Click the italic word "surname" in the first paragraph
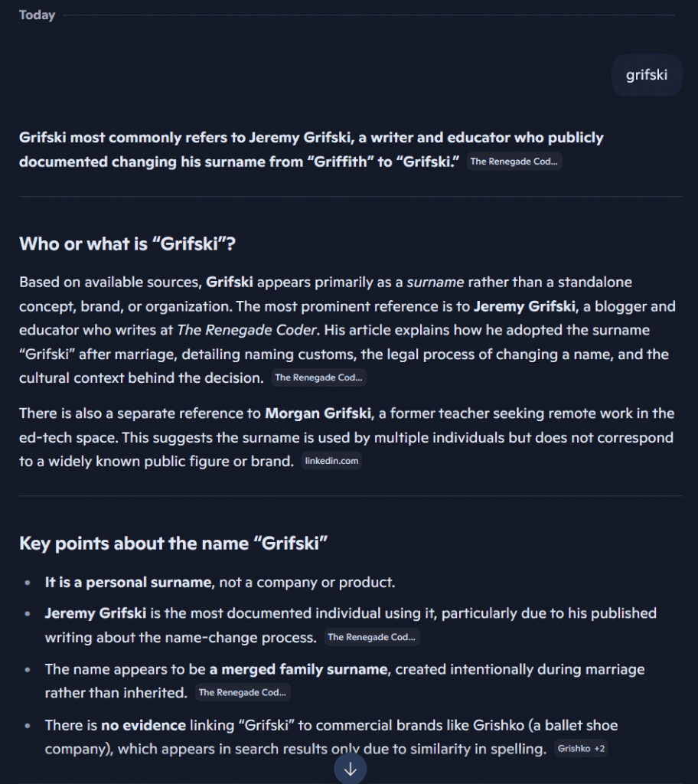 pos(435,283)
